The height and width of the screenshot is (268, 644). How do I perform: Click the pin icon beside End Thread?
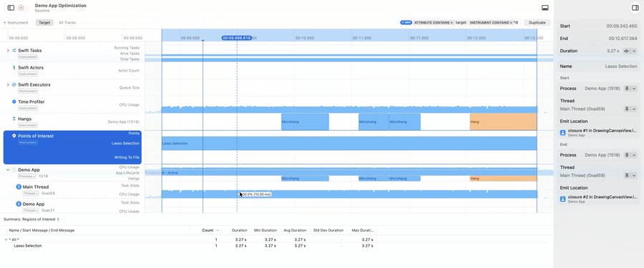coord(627,175)
